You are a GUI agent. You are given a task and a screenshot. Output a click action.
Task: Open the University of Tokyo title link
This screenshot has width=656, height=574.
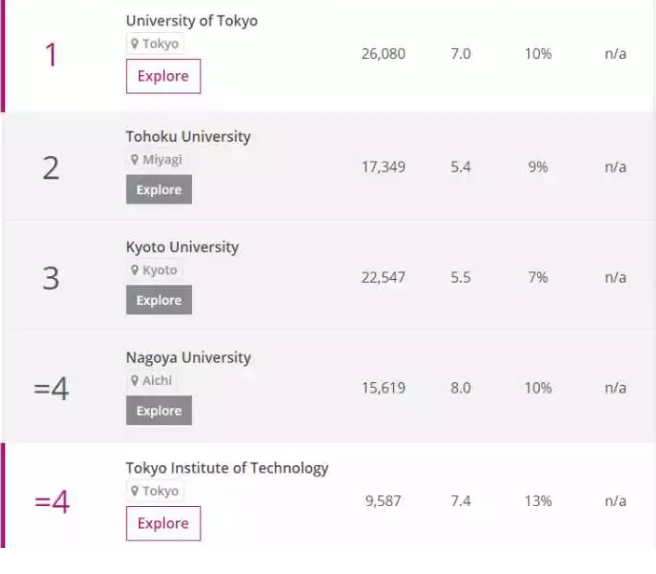[x=191, y=21]
